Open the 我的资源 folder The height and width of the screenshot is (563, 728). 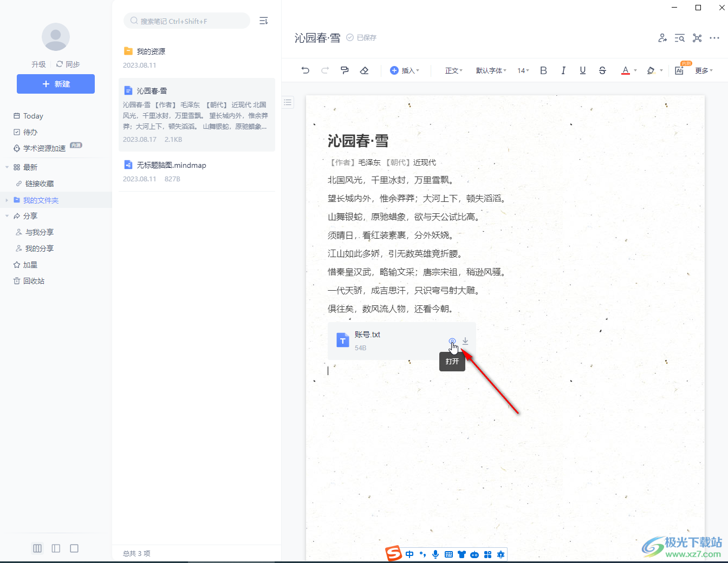[x=197, y=58]
